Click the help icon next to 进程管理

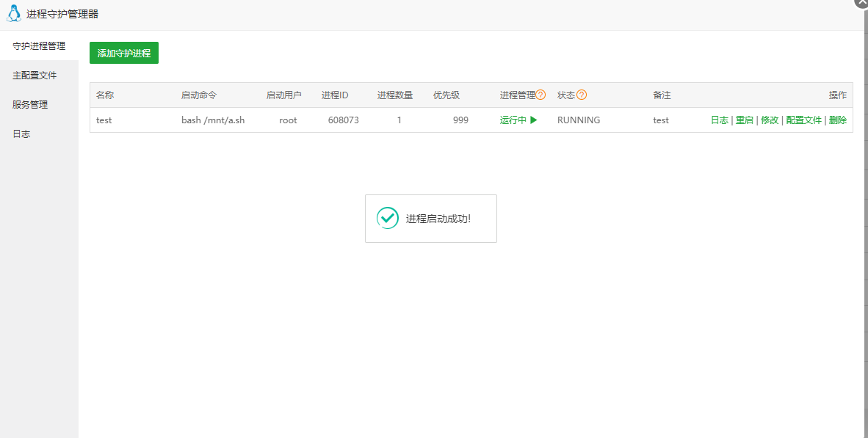tap(541, 94)
